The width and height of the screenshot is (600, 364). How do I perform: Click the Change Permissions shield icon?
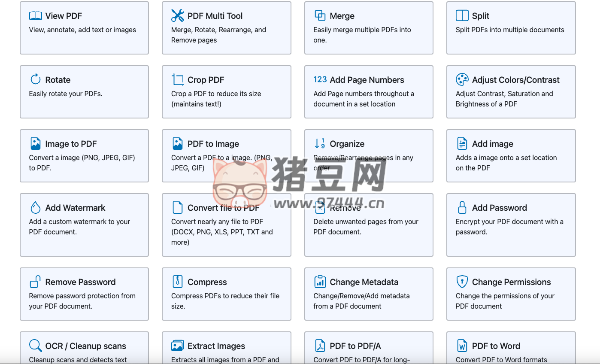462,282
